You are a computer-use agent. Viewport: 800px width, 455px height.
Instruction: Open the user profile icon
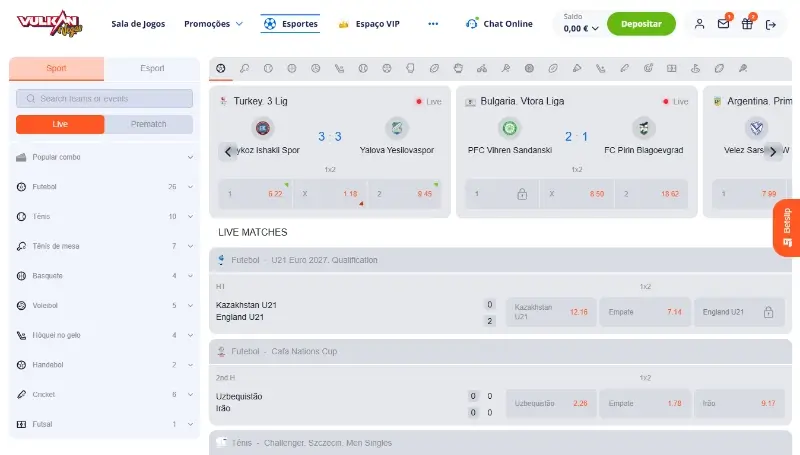click(x=699, y=24)
